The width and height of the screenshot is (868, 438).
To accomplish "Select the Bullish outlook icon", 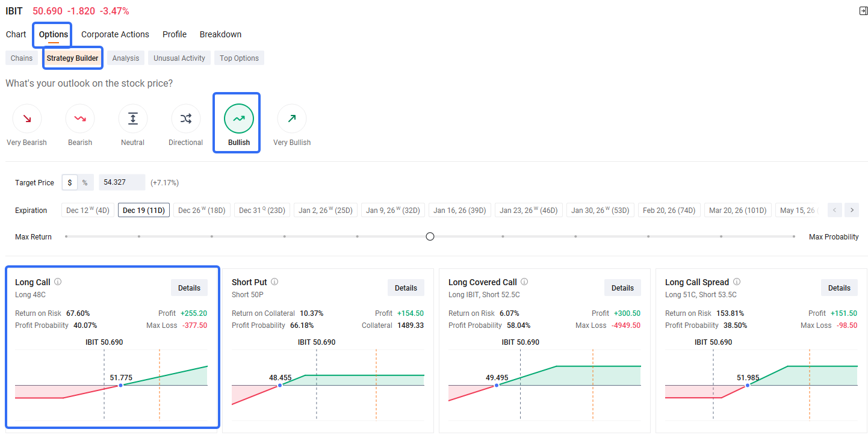I will [239, 119].
